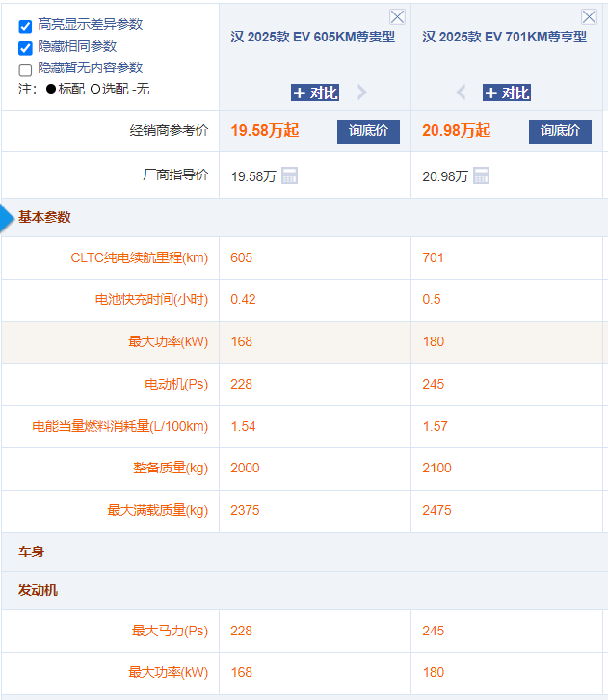Add 605KM尊贵型 to comparison with +对比

coord(315,93)
